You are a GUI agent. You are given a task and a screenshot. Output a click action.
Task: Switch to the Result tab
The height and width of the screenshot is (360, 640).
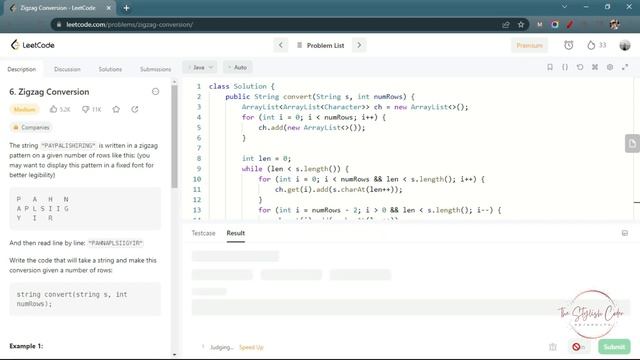pos(236,233)
